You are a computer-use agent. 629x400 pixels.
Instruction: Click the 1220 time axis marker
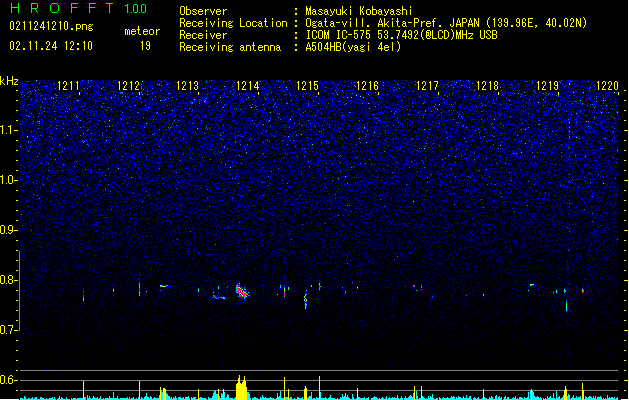[607, 86]
